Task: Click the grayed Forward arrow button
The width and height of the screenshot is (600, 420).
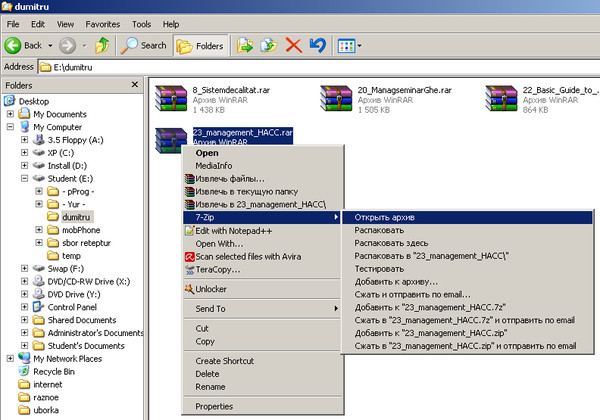Action: [x=67, y=46]
